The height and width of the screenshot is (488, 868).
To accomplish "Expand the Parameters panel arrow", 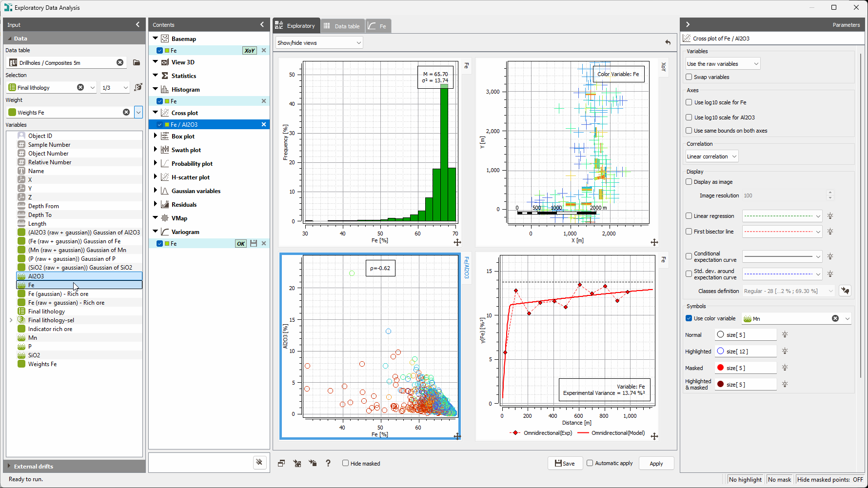I will coord(688,24).
